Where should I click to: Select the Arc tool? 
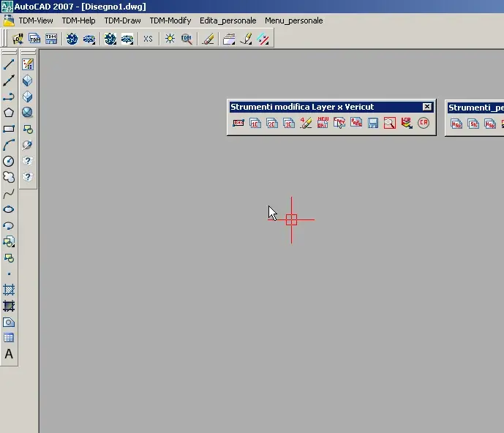pos(9,145)
